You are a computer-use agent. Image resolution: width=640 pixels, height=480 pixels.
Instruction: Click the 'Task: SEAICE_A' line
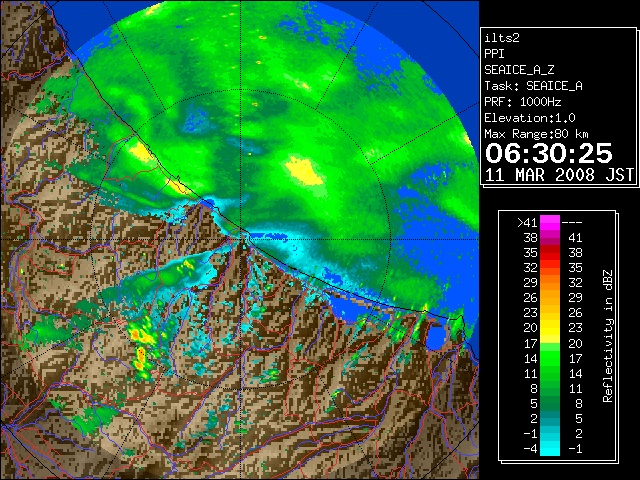[533, 86]
